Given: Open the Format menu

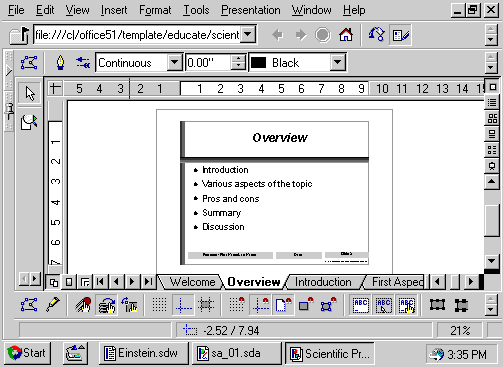Looking at the screenshot, I should (x=155, y=10).
